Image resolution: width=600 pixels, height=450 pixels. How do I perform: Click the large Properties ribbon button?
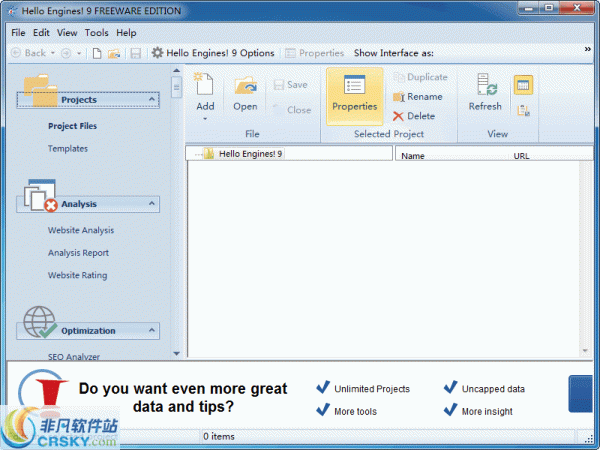354,96
